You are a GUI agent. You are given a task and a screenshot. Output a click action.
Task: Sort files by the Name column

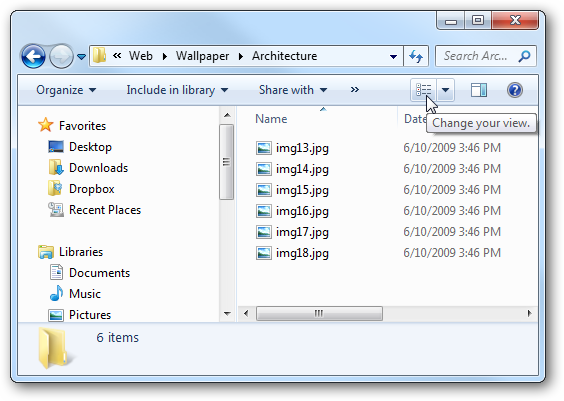coord(271,119)
